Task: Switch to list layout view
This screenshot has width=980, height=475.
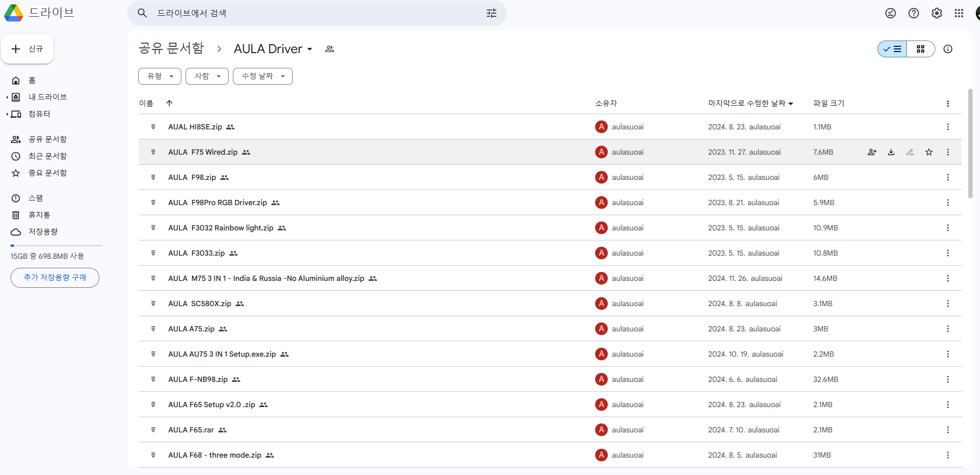Action: click(892, 49)
